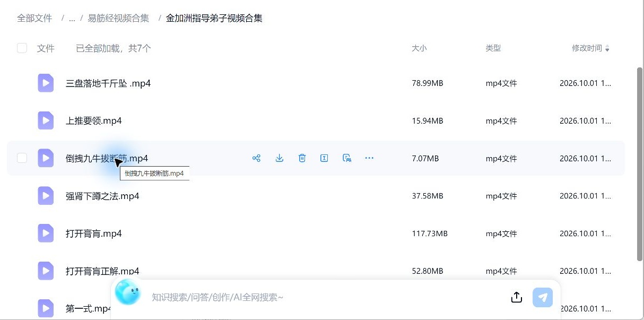The image size is (644, 320).
Task: Share the 倒拽九牛拔断筋.mp4 file
Action: 257,158
